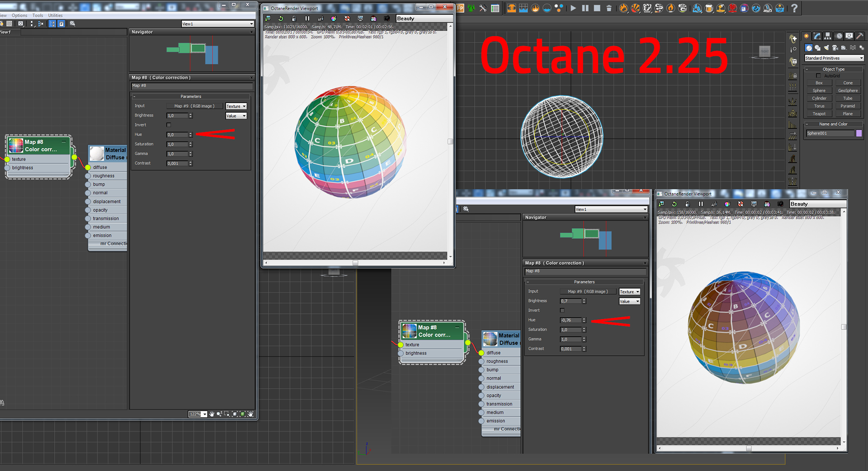Select the Space Warps wavy icon
Screen dimensions: 868x471
[x=853, y=47]
